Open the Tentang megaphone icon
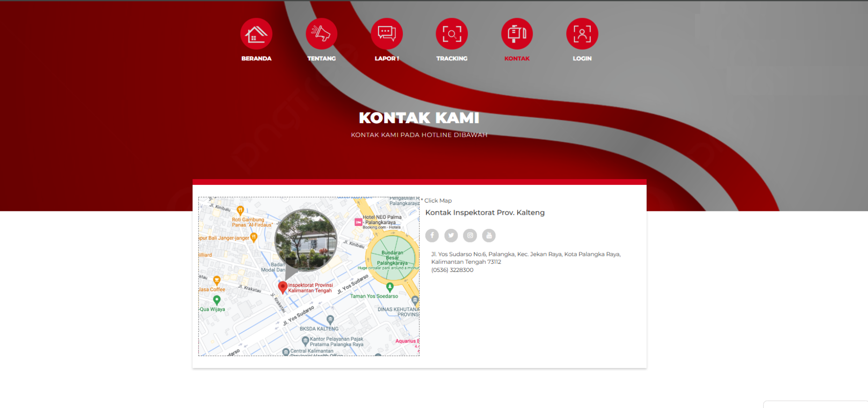This screenshot has width=868, height=408. [321, 34]
